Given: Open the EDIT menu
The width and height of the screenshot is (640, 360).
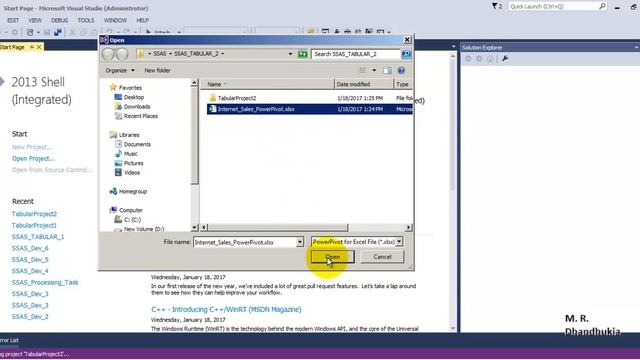Looking at the screenshot, I should click(13, 20).
